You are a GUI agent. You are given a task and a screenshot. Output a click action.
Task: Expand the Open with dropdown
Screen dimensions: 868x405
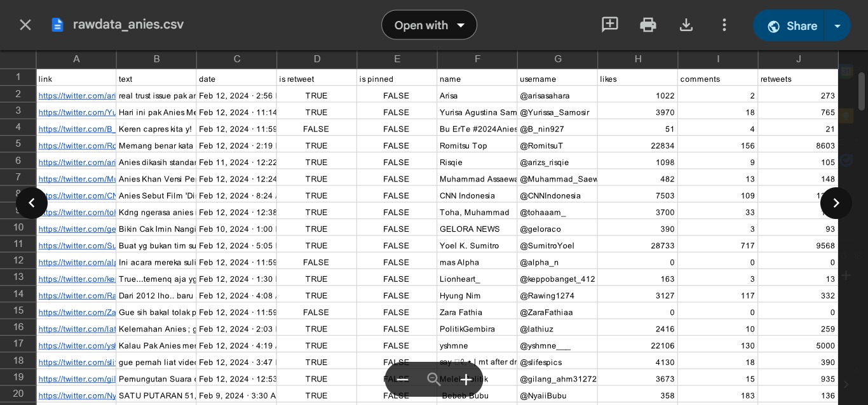(x=429, y=25)
